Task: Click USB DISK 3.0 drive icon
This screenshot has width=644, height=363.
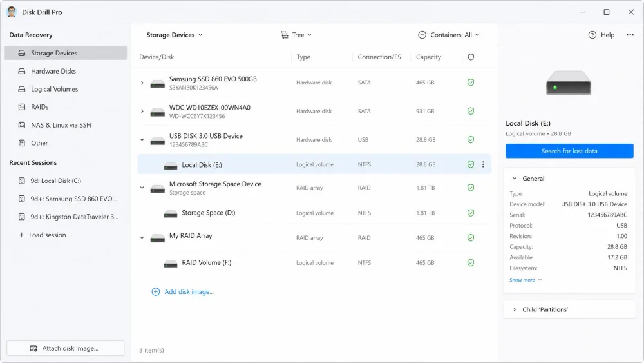Action: point(157,141)
